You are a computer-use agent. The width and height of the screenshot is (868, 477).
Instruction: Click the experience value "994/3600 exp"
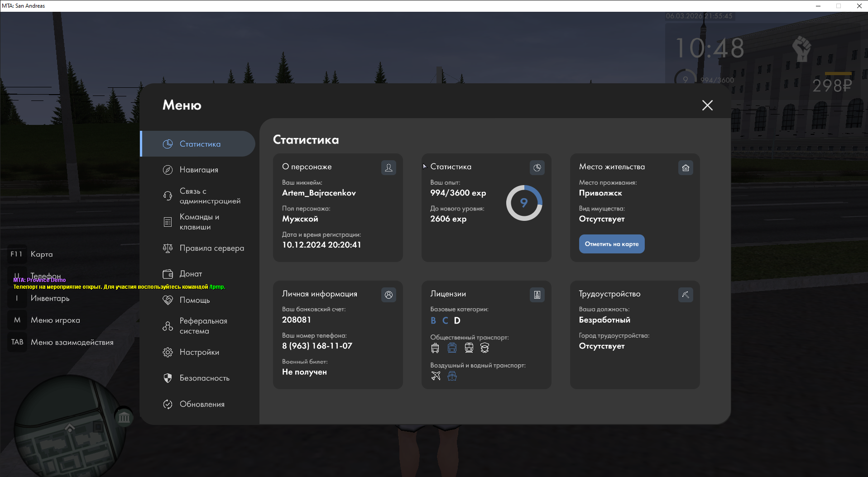tap(458, 193)
